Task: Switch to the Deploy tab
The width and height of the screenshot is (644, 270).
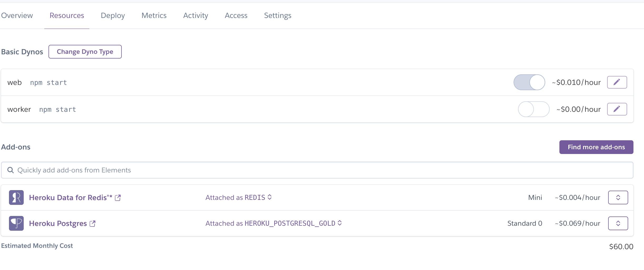Action: [113, 16]
